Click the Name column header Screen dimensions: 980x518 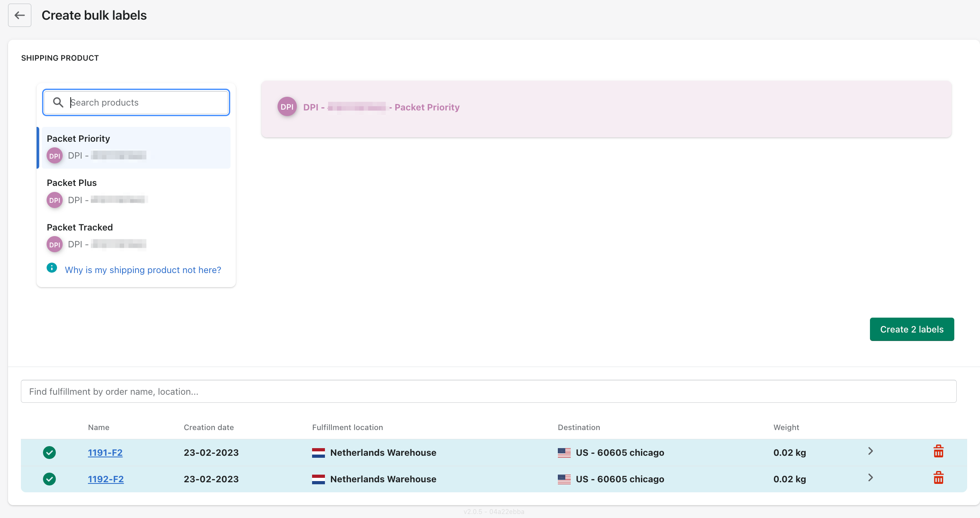coord(99,427)
